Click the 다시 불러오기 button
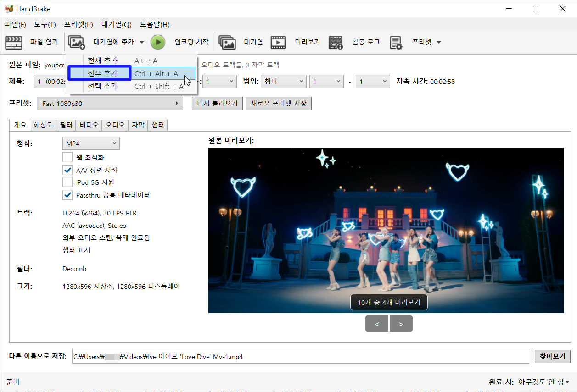Viewport: 577px width, 392px height. (217, 104)
